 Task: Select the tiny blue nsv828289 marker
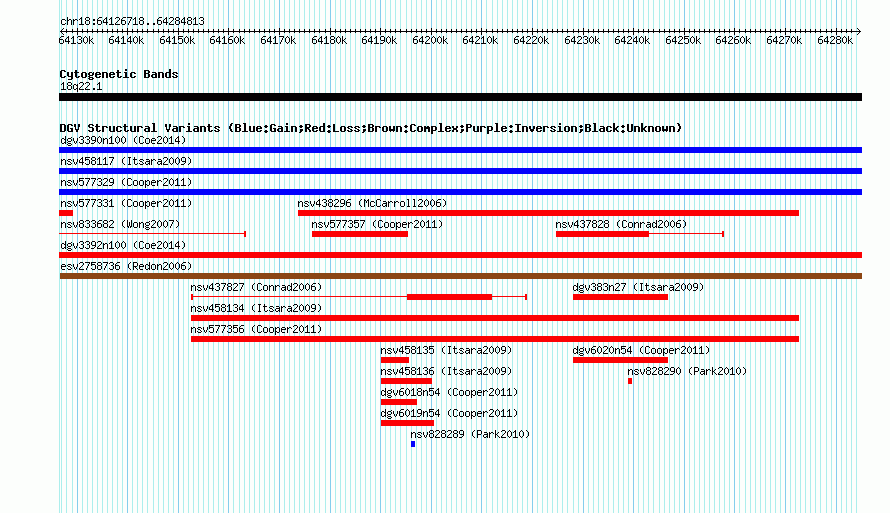pyautogui.click(x=413, y=444)
